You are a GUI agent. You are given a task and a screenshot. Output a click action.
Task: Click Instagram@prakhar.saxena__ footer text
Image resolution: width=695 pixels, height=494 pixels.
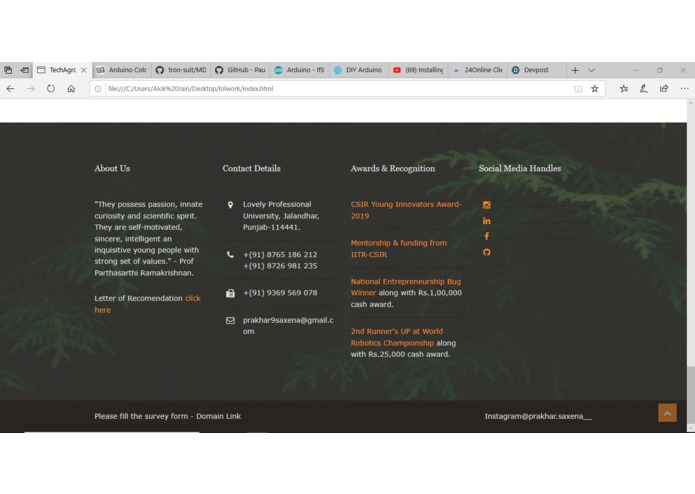pyautogui.click(x=538, y=416)
